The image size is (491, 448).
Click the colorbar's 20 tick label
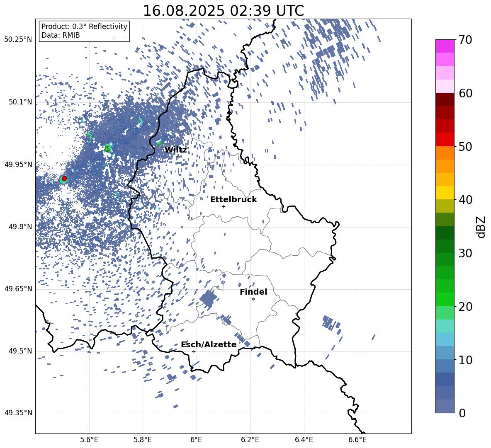tap(465, 307)
